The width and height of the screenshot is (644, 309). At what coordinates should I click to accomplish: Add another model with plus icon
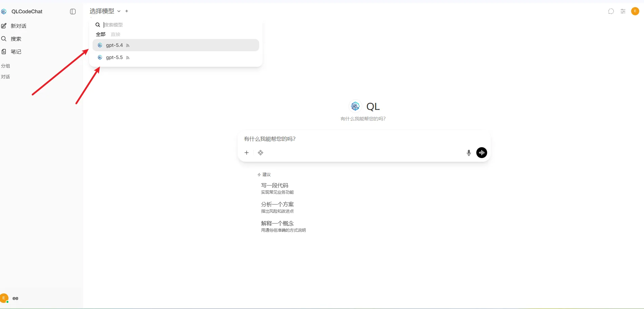127,11
